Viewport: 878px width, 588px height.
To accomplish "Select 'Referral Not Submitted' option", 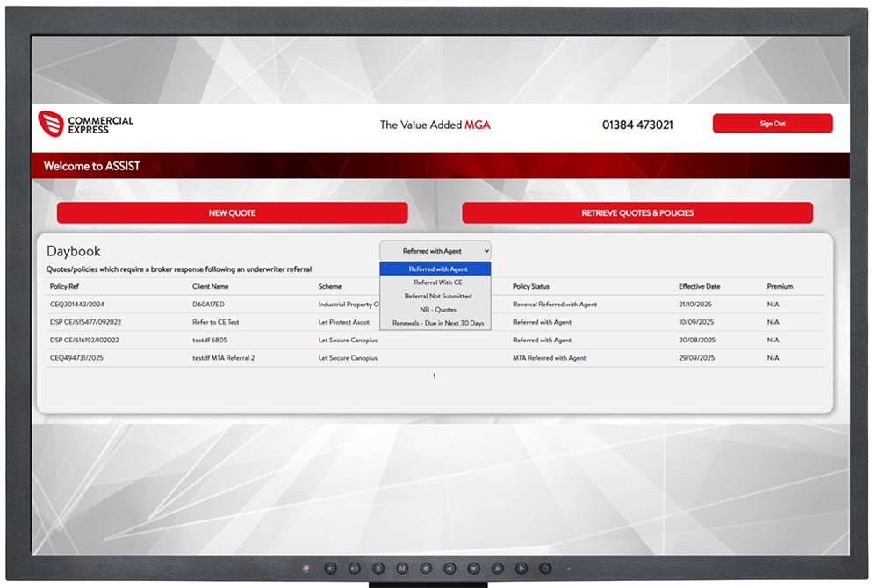I will point(435,296).
